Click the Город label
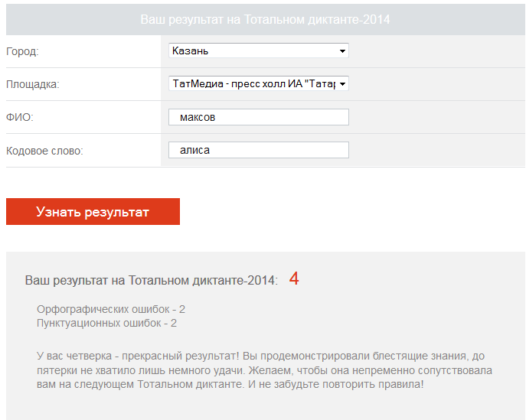Image resolution: width=526 pixels, height=420 pixels. (22, 51)
